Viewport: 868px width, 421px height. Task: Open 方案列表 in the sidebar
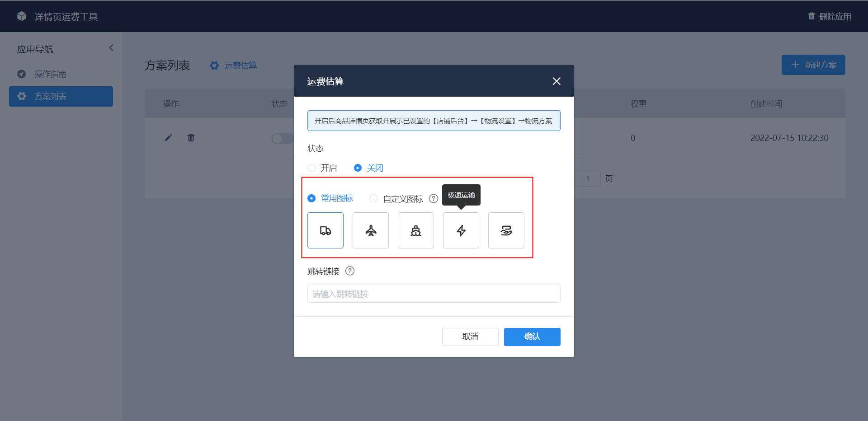click(x=61, y=96)
